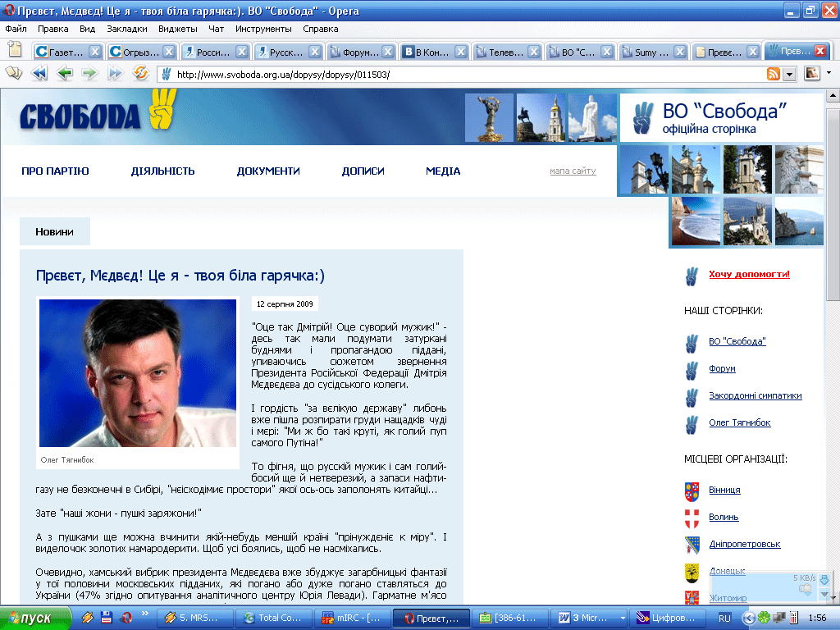This screenshot has width=840, height=630.
Task: Open new tab with the page icon
Action: click(x=15, y=50)
